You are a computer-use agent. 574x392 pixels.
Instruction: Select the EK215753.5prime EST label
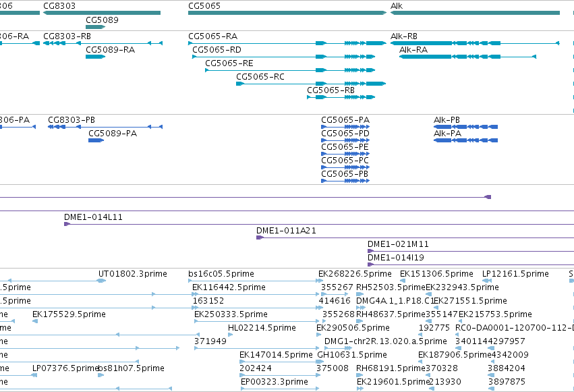[495, 315]
